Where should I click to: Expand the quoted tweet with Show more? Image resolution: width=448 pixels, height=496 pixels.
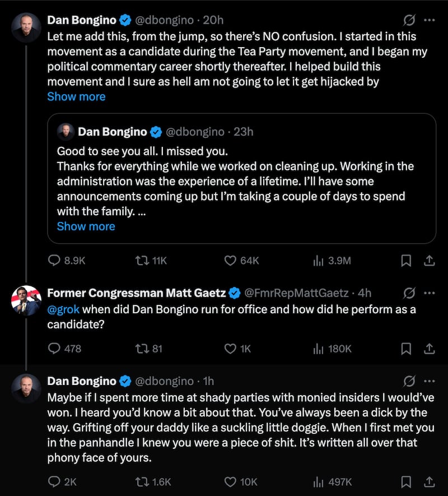86,226
